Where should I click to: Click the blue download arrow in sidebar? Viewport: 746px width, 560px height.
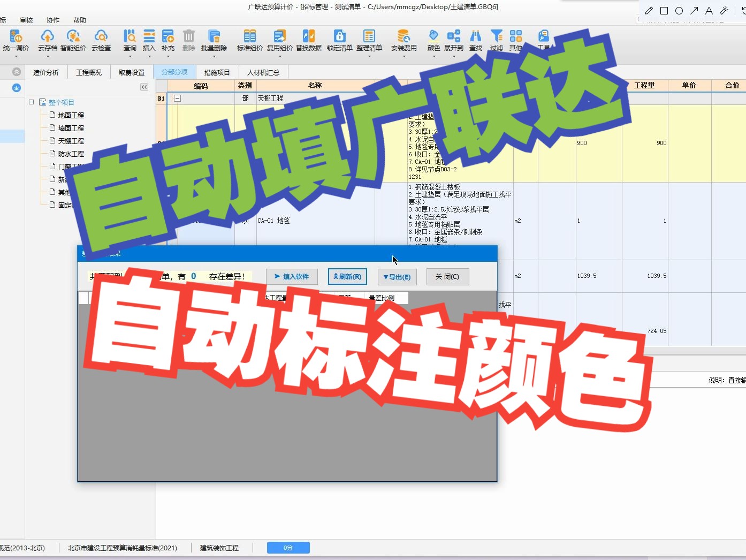tap(17, 88)
